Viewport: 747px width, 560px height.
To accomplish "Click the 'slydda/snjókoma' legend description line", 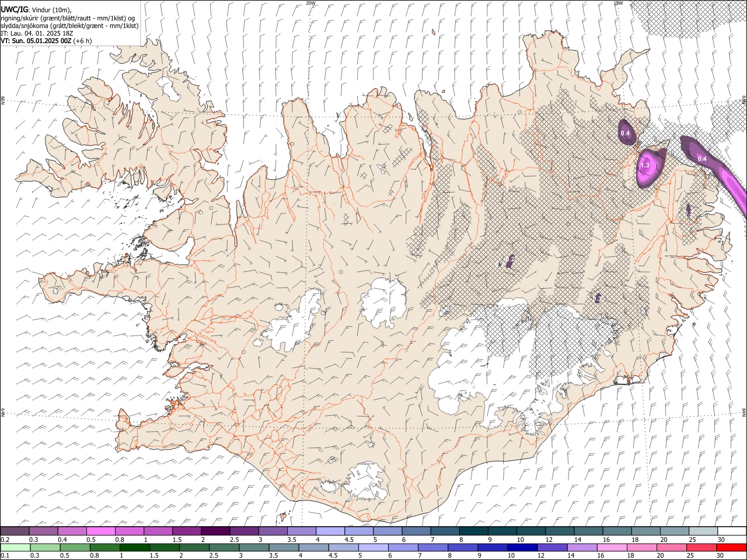I will coord(69,26).
